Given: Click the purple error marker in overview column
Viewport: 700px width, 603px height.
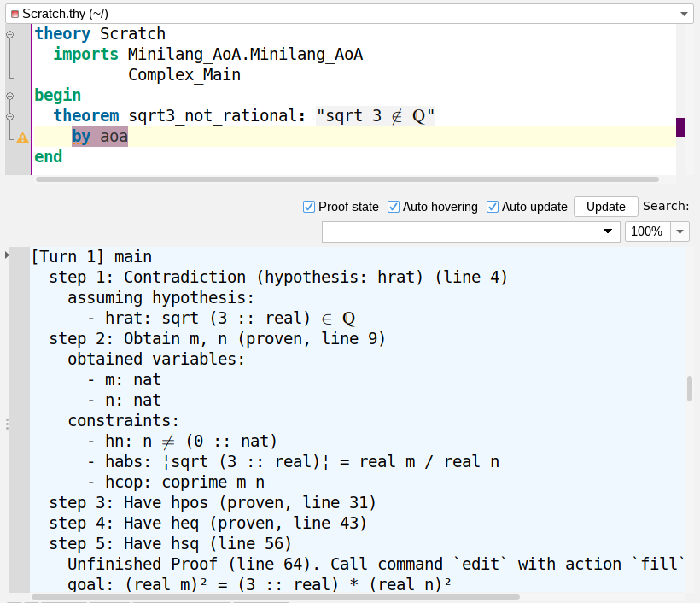Looking at the screenshot, I should click(681, 127).
